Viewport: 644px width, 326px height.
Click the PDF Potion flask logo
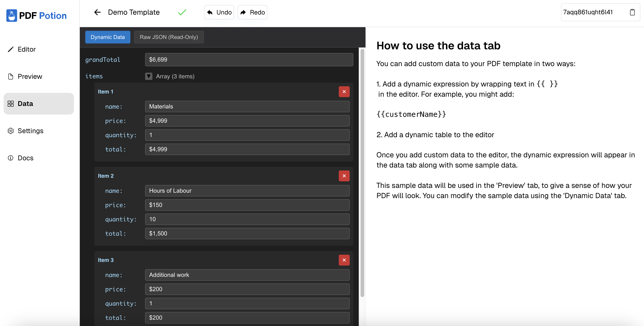(12, 15)
